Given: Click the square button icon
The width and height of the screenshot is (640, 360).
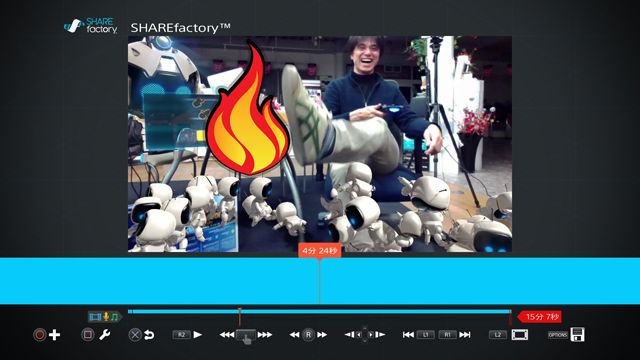Looking at the screenshot, I should click(87, 335).
